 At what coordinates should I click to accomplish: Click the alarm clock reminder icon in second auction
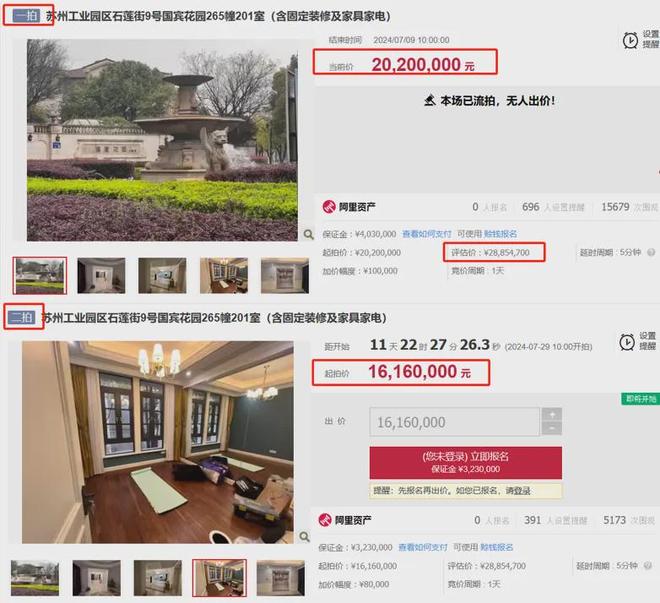(x=627, y=342)
